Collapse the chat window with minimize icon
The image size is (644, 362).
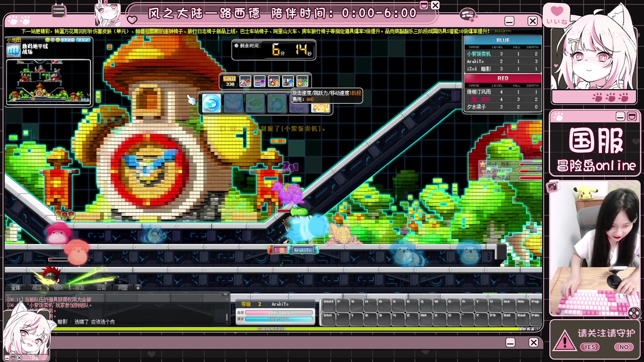pos(225,295)
